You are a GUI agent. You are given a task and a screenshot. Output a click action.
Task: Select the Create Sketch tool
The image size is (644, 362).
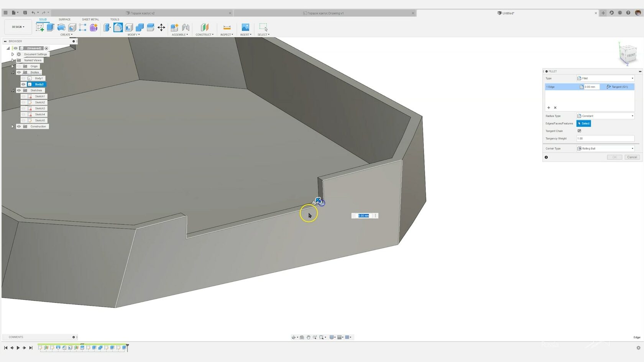coord(40,27)
